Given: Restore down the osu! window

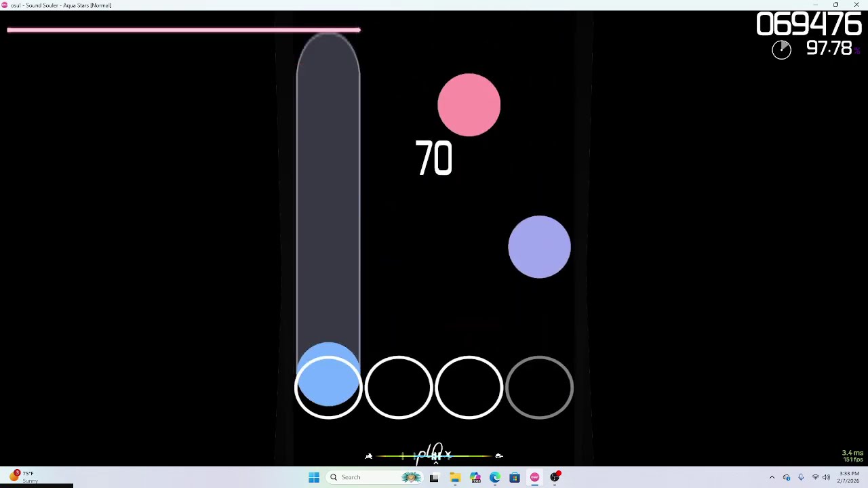Looking at the screenshot, I should coord(835,5).
